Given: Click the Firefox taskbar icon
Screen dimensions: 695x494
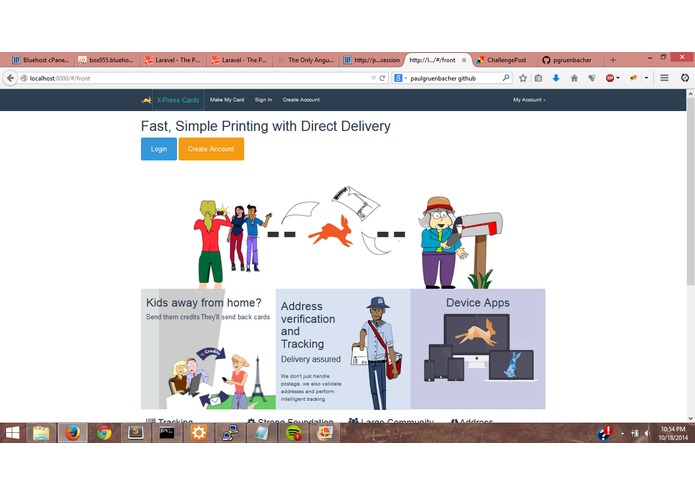Looking at the screenshot, I should [x=73, y=433].
